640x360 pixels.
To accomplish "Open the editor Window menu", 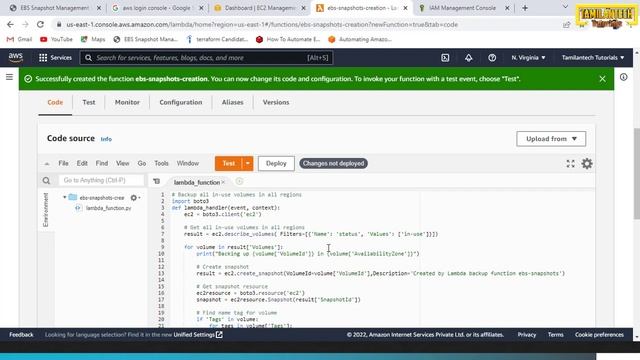I will (x=188, y=163).
